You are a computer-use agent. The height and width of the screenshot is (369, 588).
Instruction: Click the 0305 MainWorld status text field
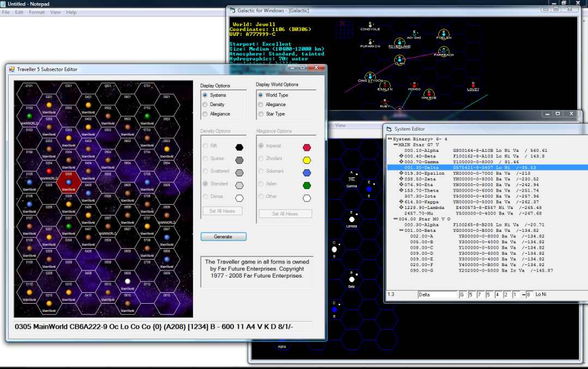pos(163,327)
